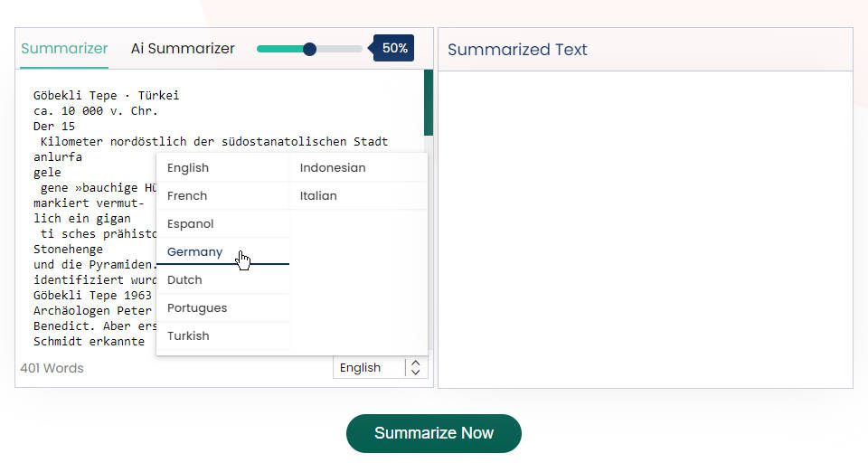
Task: Click the summary length slider handle
Action: click(x=309, y=49)
